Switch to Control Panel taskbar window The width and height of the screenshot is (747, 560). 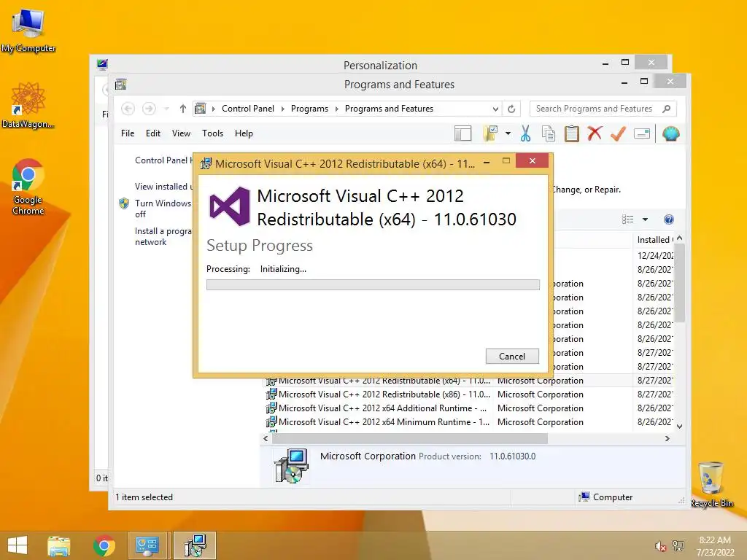147,545
